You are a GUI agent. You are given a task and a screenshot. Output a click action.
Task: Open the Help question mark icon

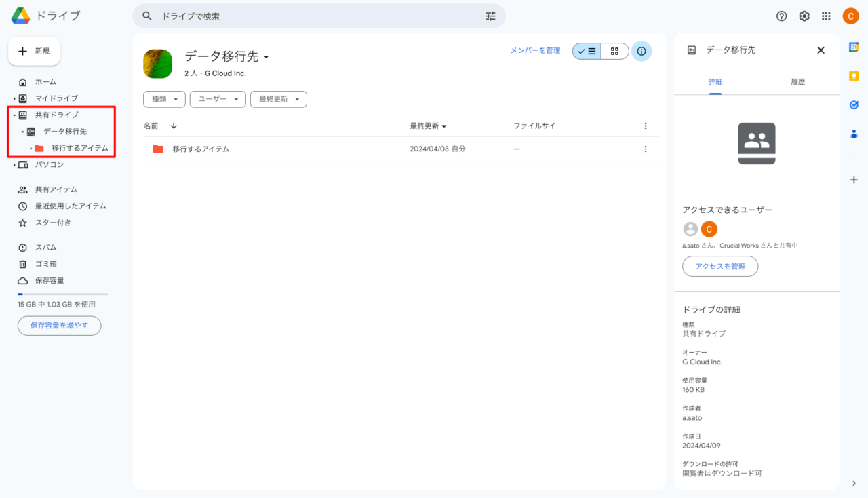click(781, 16)
